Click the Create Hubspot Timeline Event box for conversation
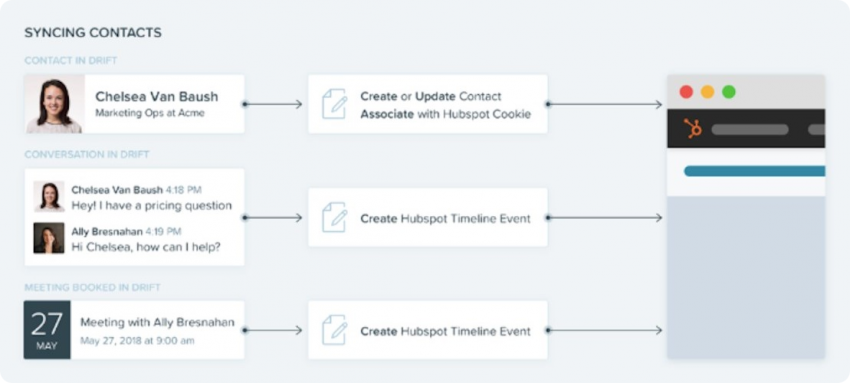Screen dimensions: 850x383 click(x=428, y=217)
